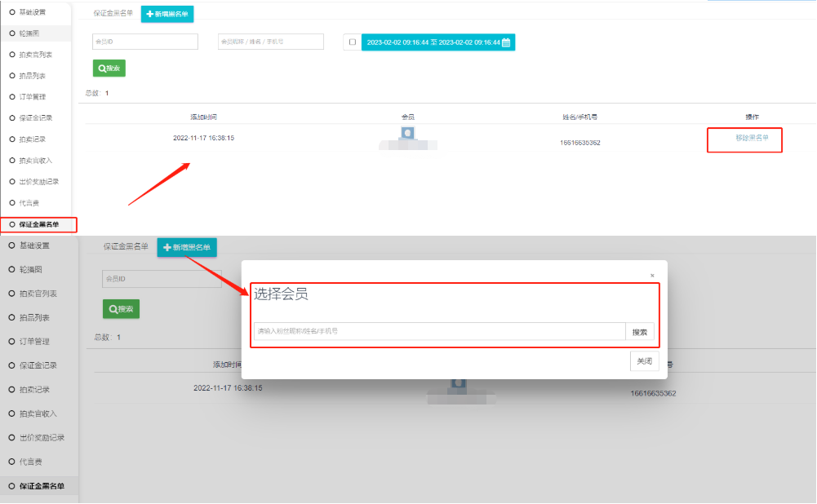The image size is (817, 504).
Task: Click the member avatar thumbnail in the upper table
Action: [408, 133]
